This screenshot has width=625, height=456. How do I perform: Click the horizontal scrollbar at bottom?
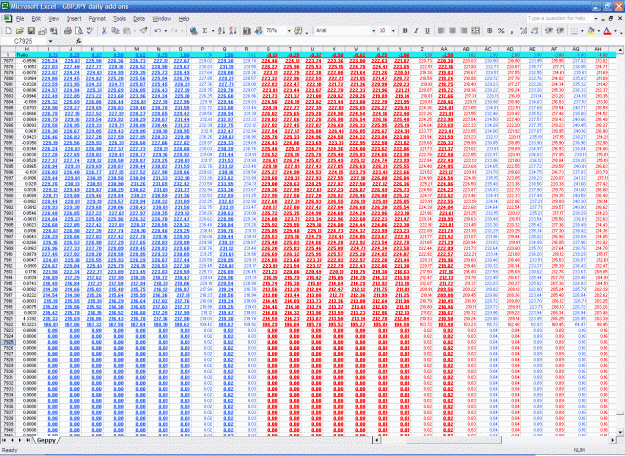tap(493, 440)
